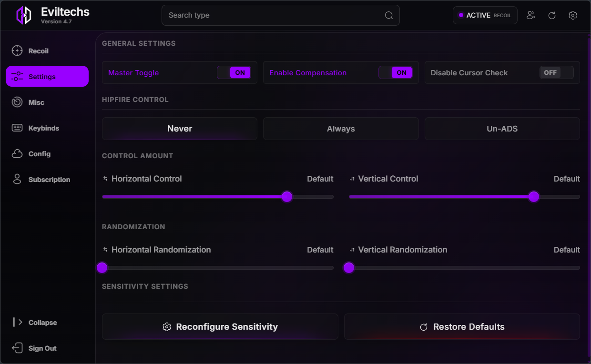Screen dimensions: 591x364
Task: Click the ACTIVE RECOIL status badge
Action: point(485,15)
